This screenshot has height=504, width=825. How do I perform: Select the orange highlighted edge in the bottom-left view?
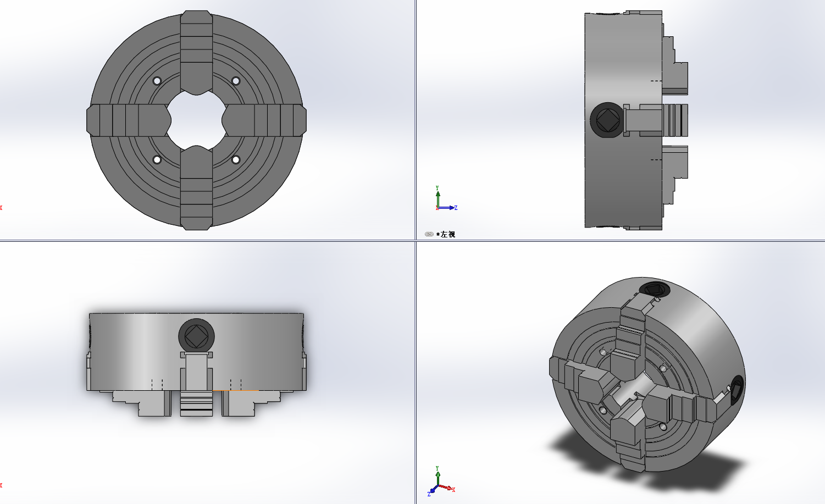235,391
